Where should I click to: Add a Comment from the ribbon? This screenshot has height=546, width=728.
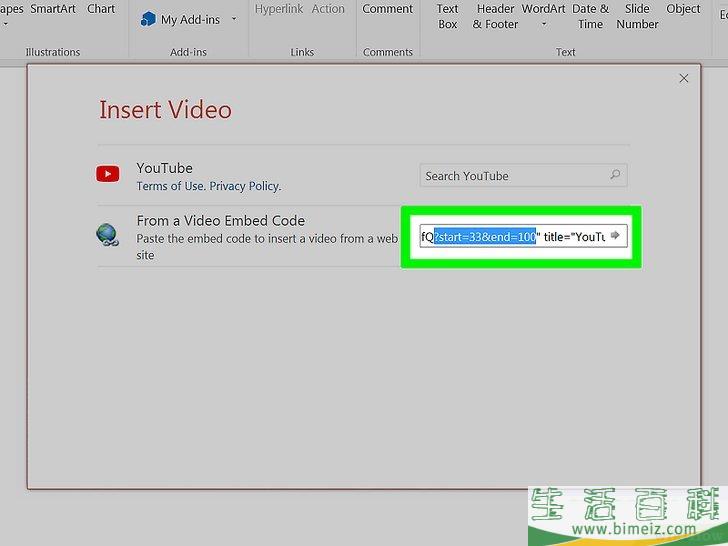point(387,9)
